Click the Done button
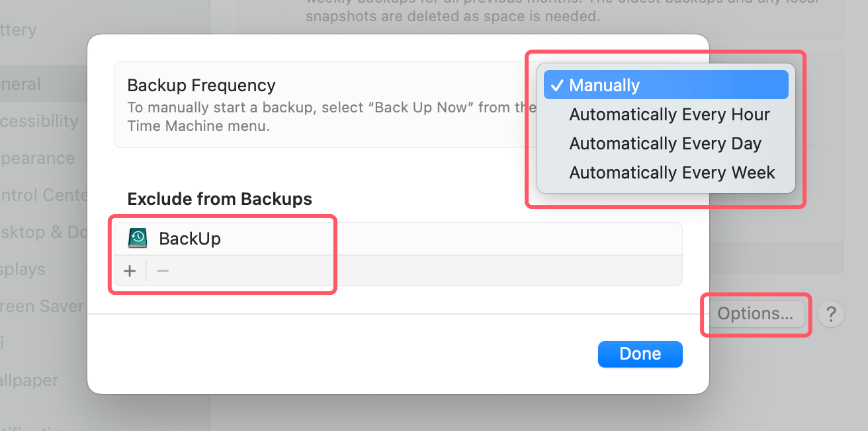Screen dimensions: 868x431 point(640,354)
